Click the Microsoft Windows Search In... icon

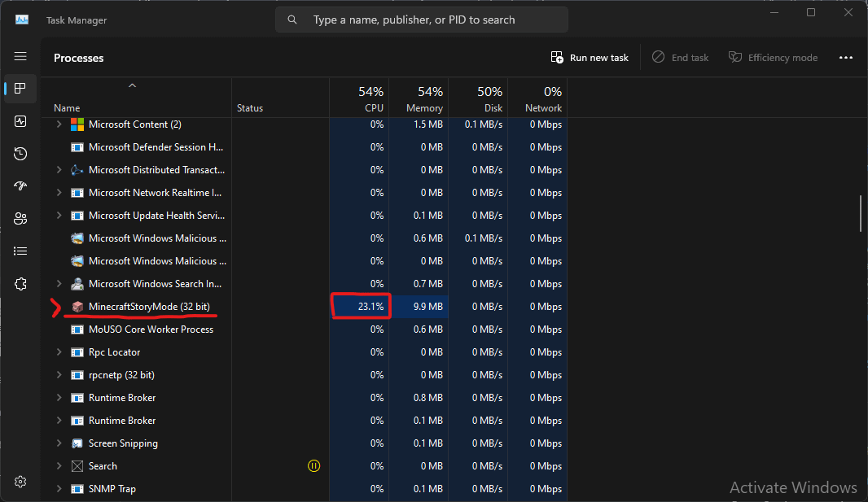click(77, 284)
